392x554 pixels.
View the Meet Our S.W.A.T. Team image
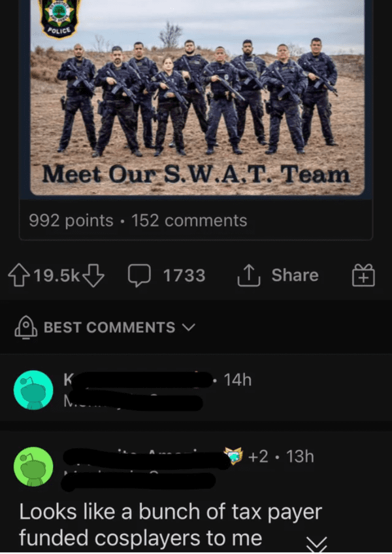click(x=197, y=97)
